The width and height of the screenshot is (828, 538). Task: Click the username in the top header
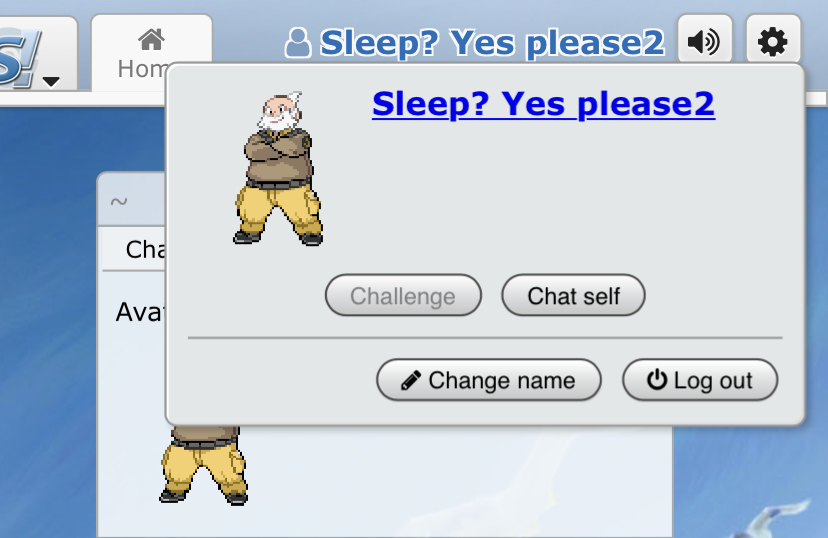tap(492, 43)
